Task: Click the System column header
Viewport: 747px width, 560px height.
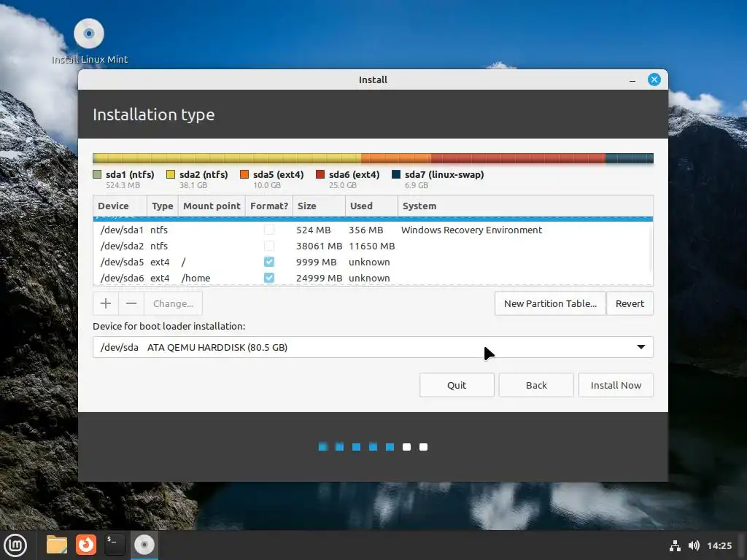Action: [x=525, y=206]
